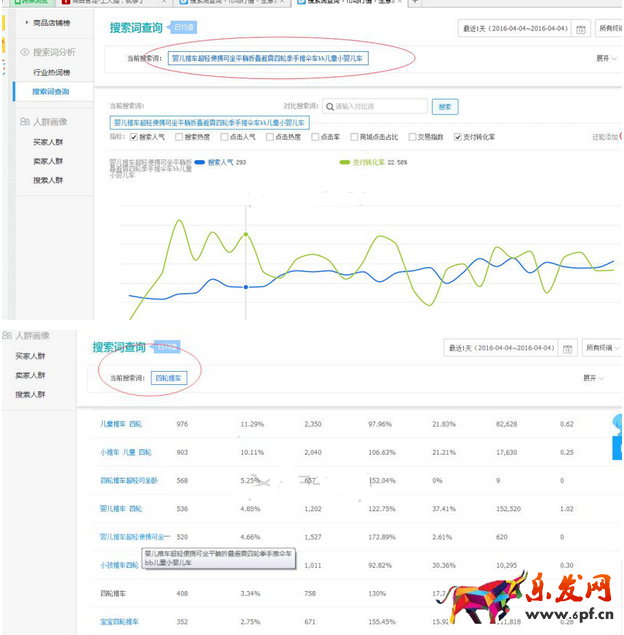Screen dimensions: 624x635
Task: Open the 儿童推车 四轮 keyword link
Action: click(121, 424)
